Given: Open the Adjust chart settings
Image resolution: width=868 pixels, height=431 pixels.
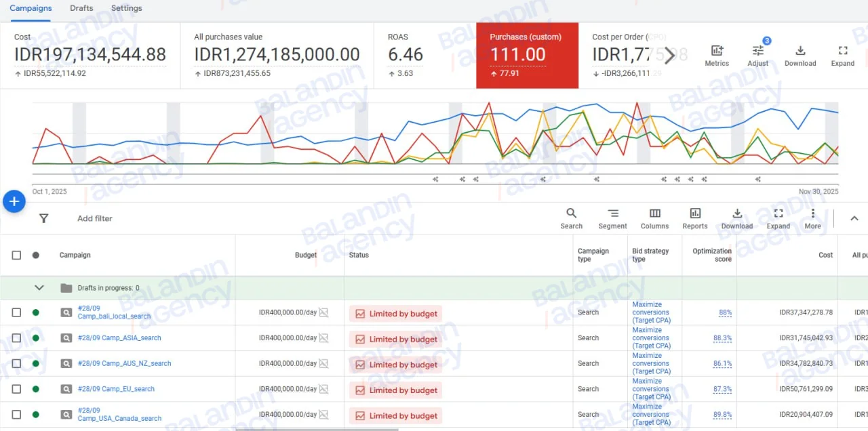Looking at the screenshot, I should (x=758, y=56).
